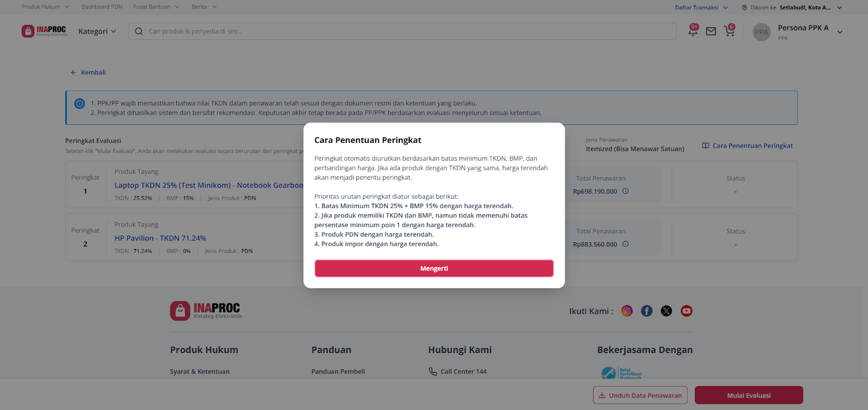Click the X (Twitter) icon in footer
Image resolution: width=868 pixels, height=410 pixels.
(x=666, y=311)
